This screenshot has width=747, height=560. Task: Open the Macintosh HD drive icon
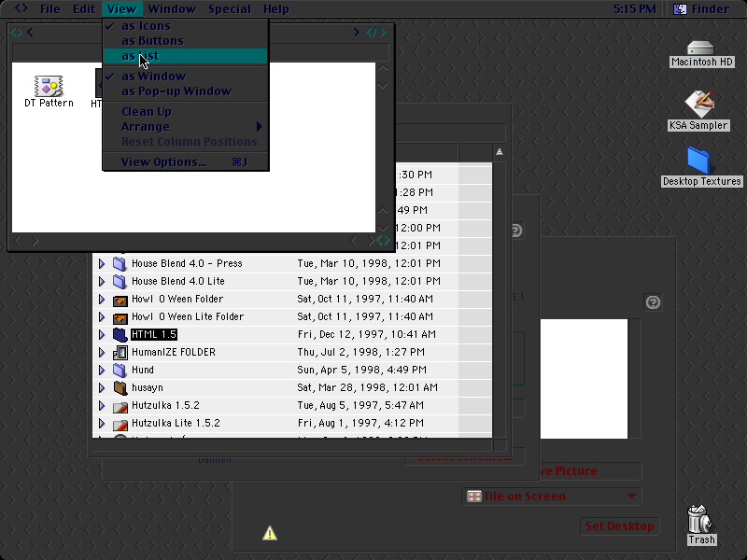(x=699, y=49)
